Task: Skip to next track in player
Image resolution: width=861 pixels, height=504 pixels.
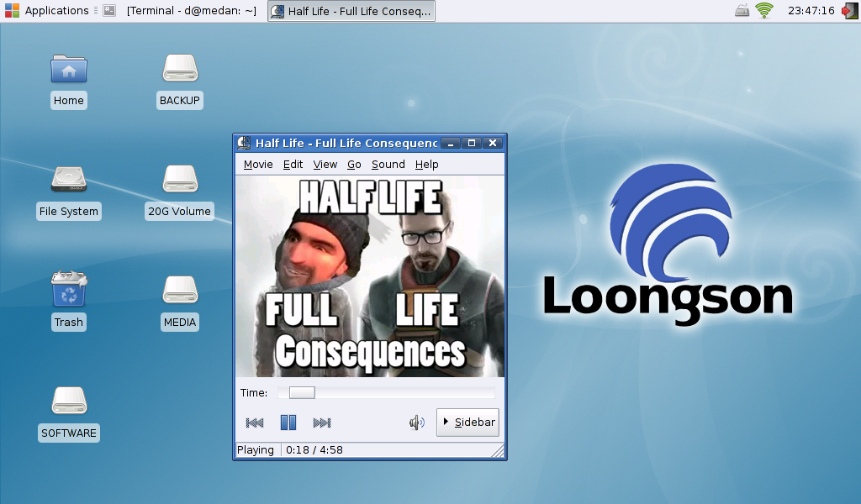Action: (322, 423)
